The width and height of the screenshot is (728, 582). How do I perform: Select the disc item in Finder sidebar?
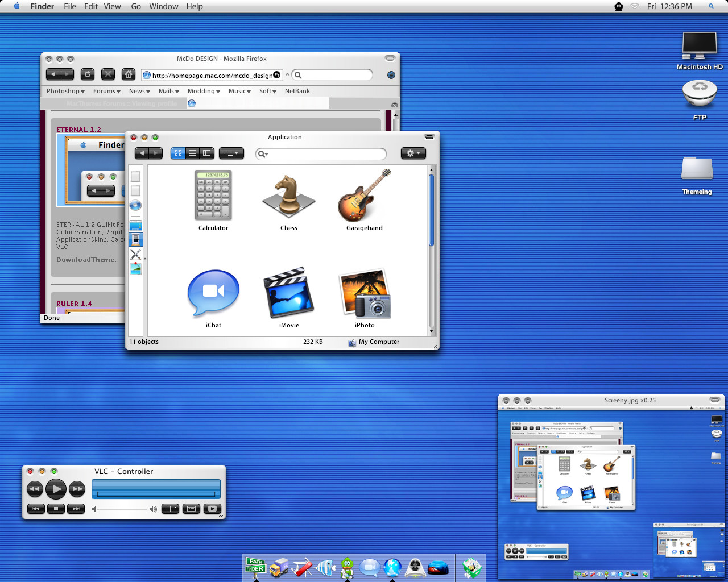(x=135, y=205)
